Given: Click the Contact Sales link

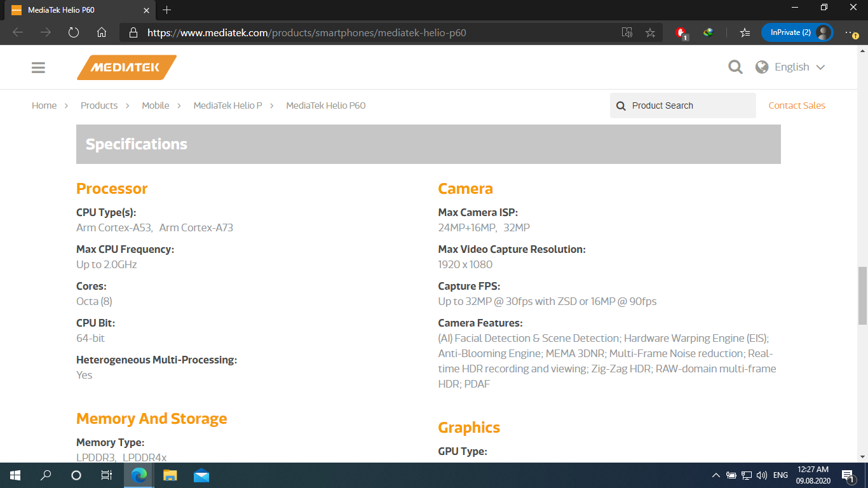Looking at the screenshot, I should click(796, 105).
